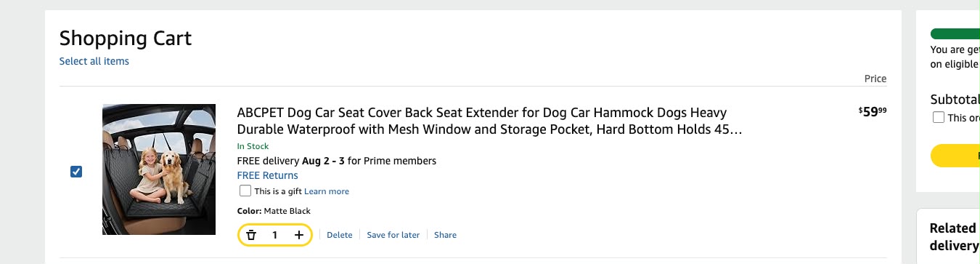Click the quantity value 1 in stepper
980x264 pixels.
coord(275,235)
